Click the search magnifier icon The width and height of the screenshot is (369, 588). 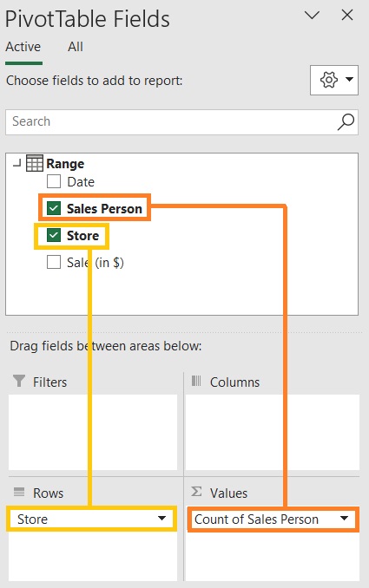point(346,122)
